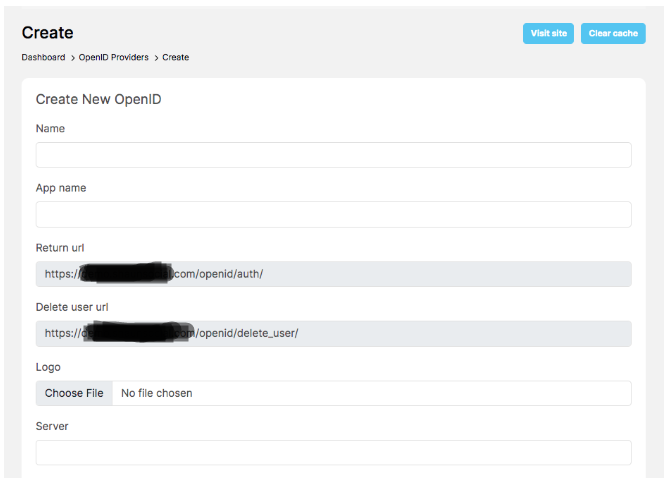Click the 'Return url' label text
The image size is (671, 487).
61,247
